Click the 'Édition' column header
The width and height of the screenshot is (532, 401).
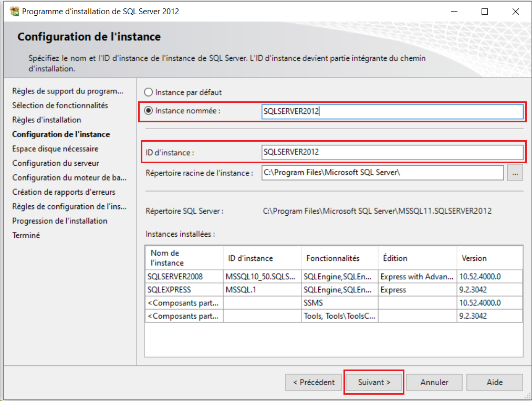[418, 258]
